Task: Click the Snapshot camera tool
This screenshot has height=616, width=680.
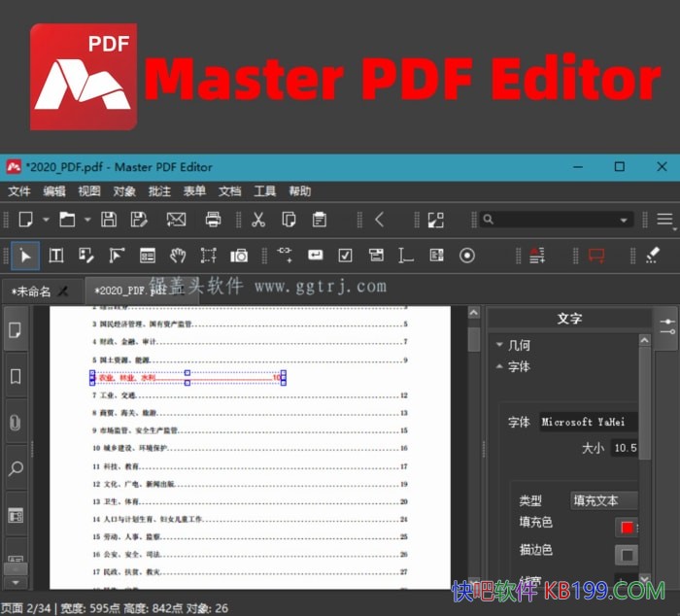Action: 239,256
